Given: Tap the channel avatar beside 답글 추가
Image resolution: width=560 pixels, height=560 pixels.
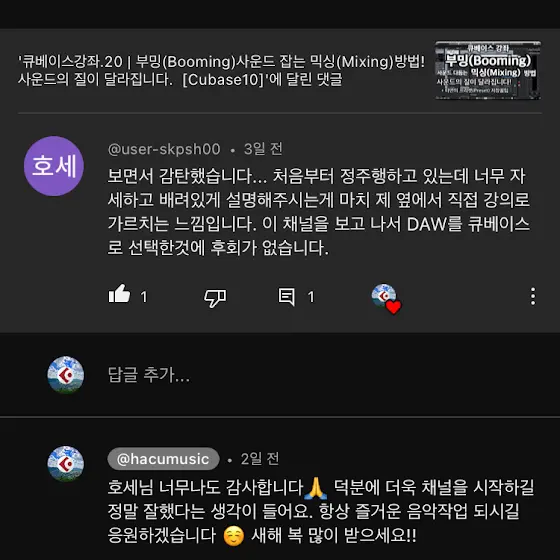Looking at the screenshot, I should (66, 375).
